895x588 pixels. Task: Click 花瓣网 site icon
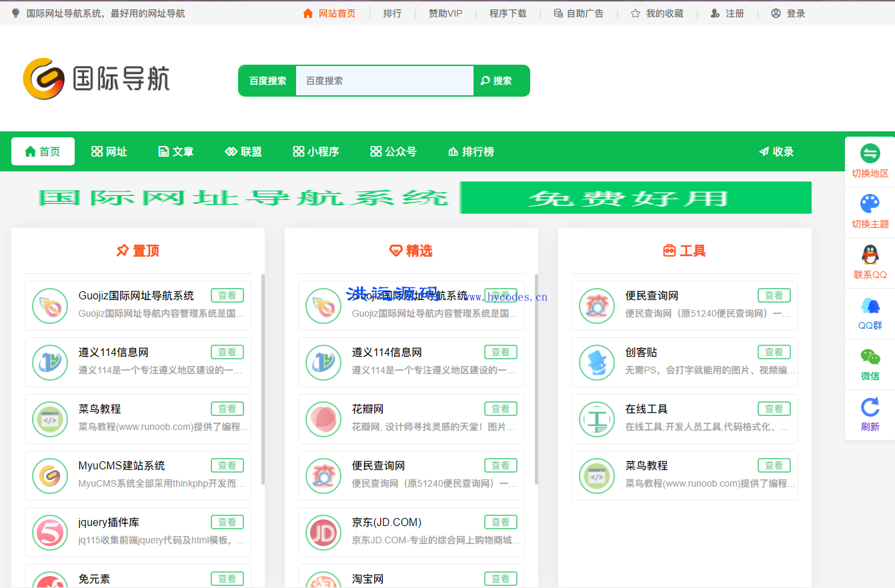[323, 419]
